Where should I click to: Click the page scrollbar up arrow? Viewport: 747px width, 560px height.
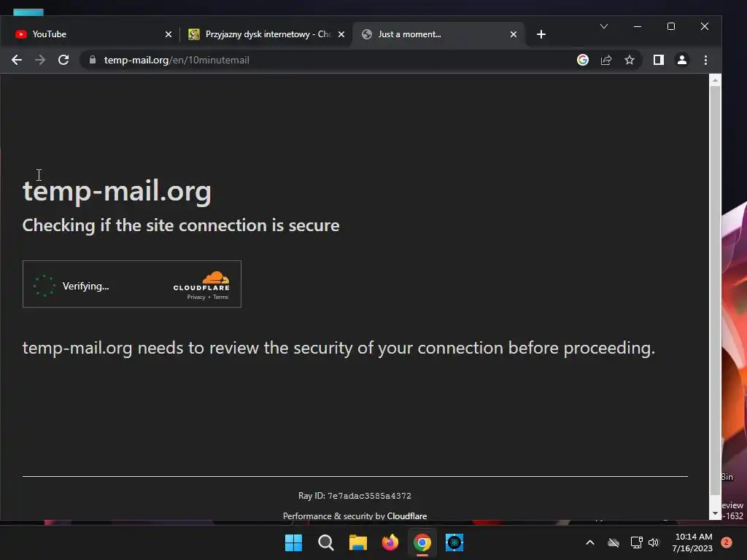click(x=715, y=80)
